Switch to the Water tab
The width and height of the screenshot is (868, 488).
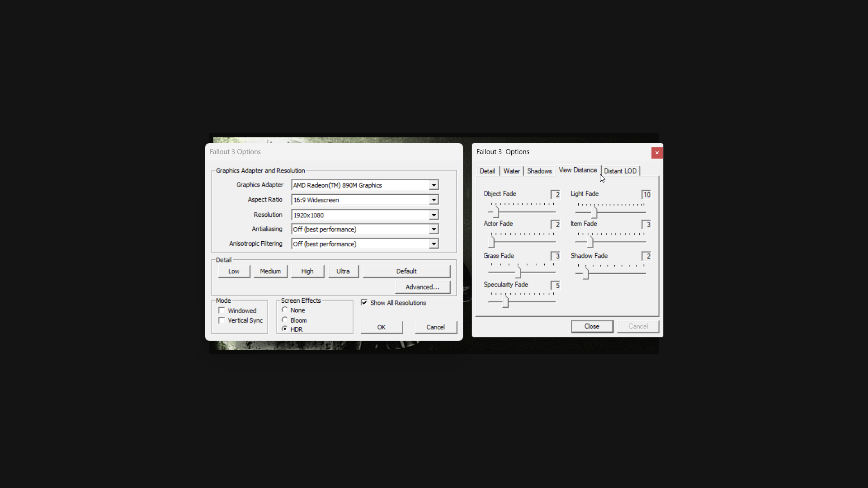pos(511,171)
